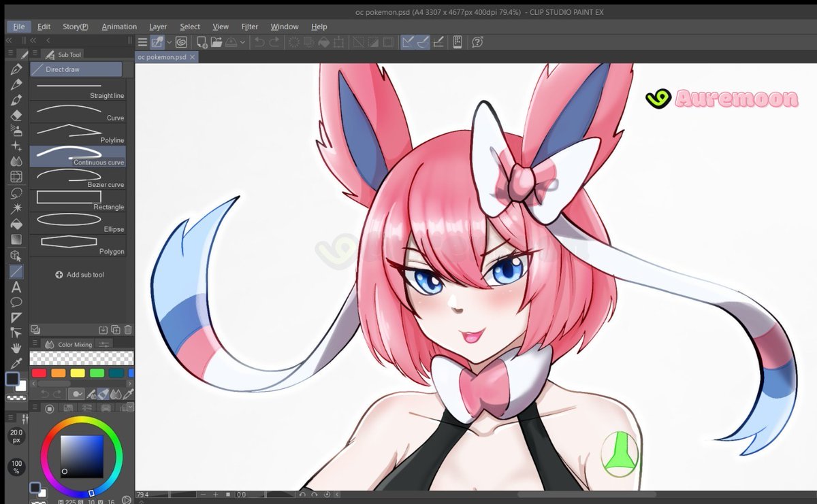
Task: Select the Selection area grid tool
Action: (16, 177)
